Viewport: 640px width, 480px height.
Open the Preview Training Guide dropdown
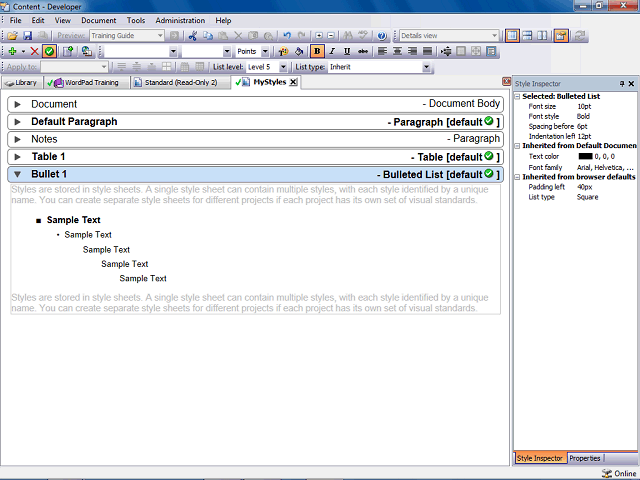[x=160, y=36]
